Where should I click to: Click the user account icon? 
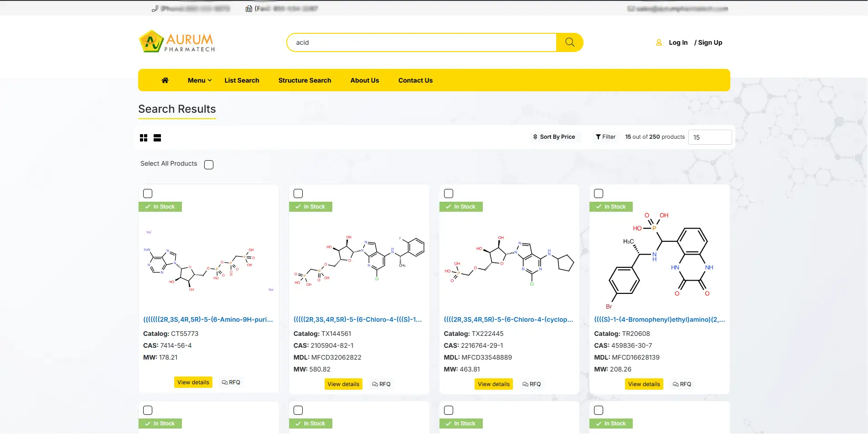(x=659, y=42)
